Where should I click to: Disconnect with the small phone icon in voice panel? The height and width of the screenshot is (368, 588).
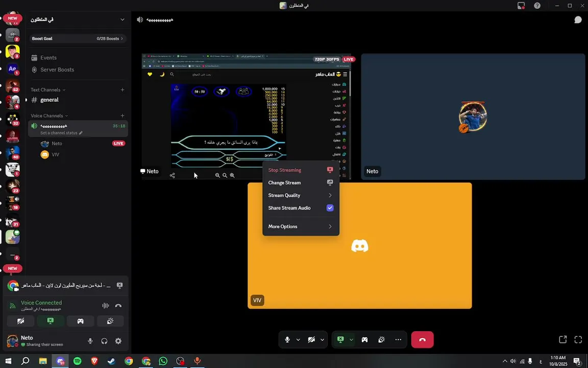tap(118, 306)
